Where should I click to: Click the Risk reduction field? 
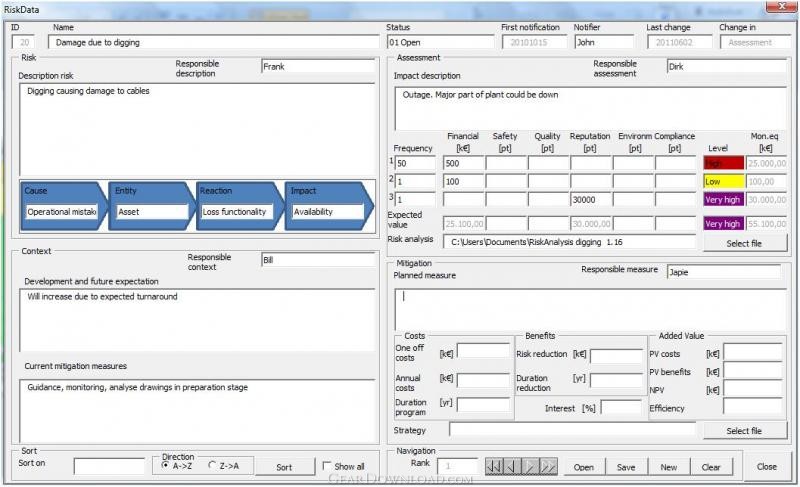[x=616, y=355]
